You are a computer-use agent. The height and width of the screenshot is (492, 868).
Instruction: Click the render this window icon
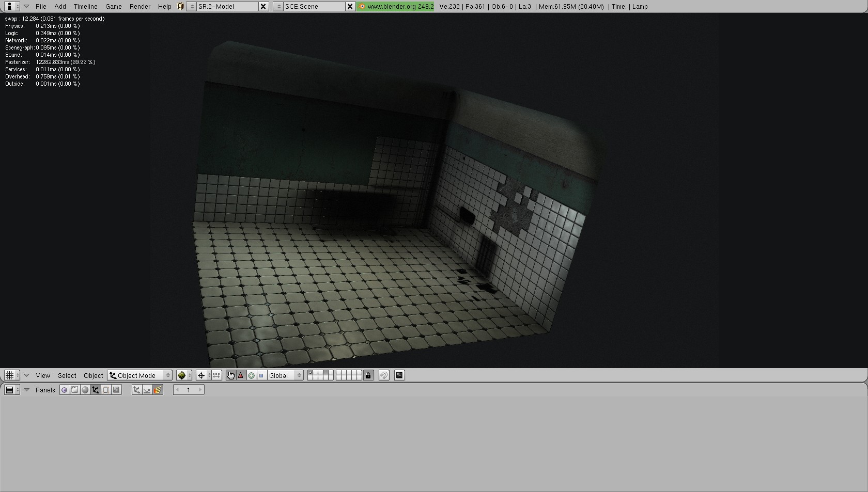[x=399, y=375]
